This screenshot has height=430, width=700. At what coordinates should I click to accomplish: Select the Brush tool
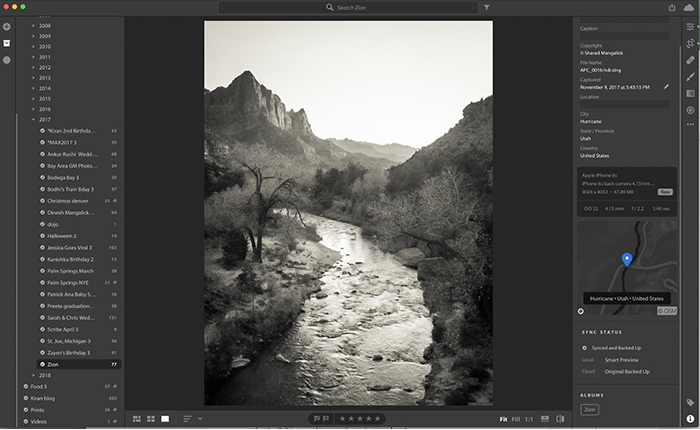coord(690,77)
